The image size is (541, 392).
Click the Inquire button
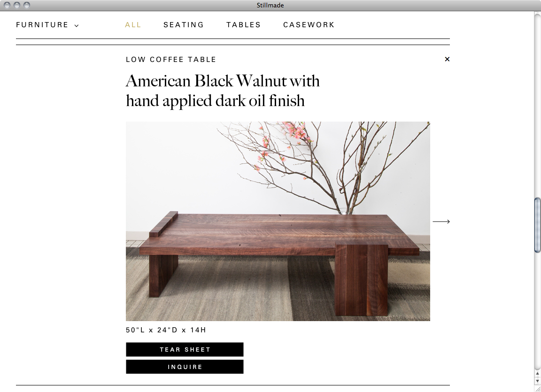click(185, 367)
